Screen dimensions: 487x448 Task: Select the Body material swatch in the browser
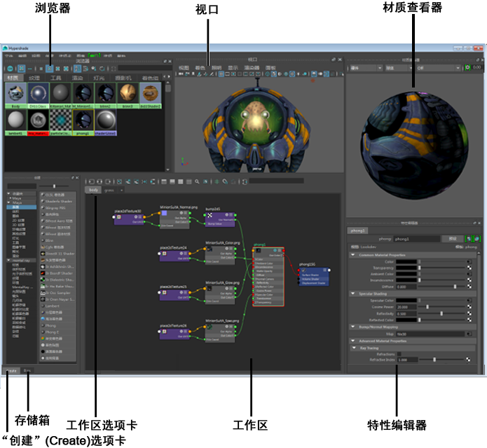click(x=16, y=95)
